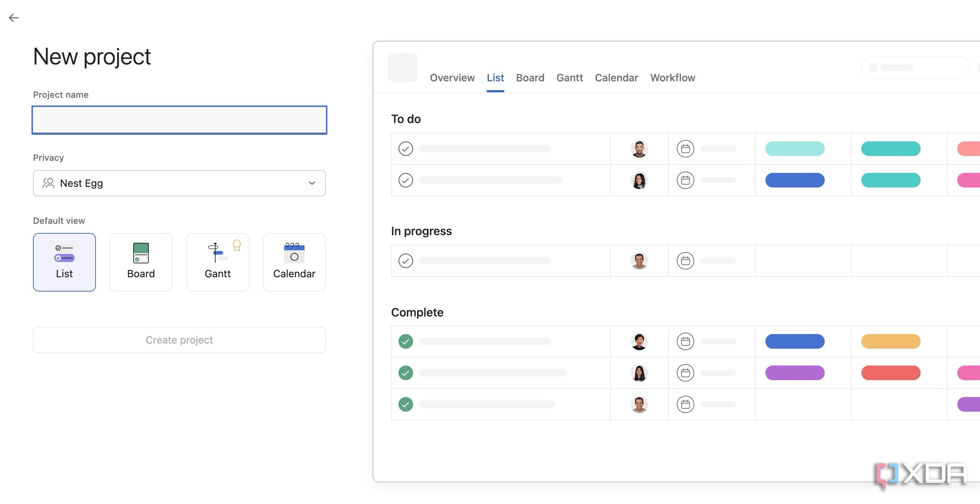Click the assignee avatar in the In progress row
The width and height of the screenshot is (980, 504).
pos(639,260)
